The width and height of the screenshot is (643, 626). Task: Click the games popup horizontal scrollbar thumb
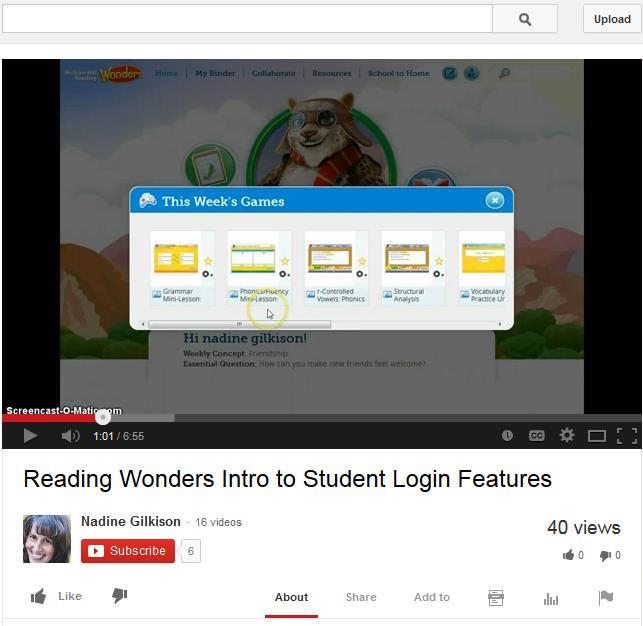[x=239, y=324]
